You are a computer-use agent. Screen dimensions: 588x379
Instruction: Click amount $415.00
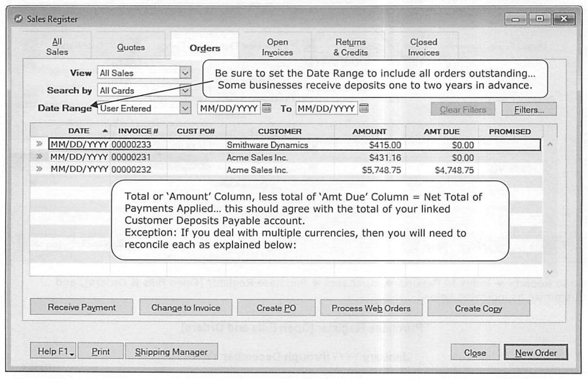coord(385,145)
